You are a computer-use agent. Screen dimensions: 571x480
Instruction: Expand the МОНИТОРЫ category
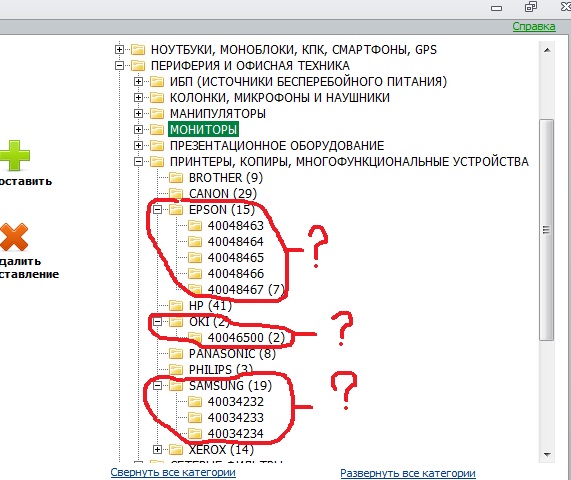138,129
